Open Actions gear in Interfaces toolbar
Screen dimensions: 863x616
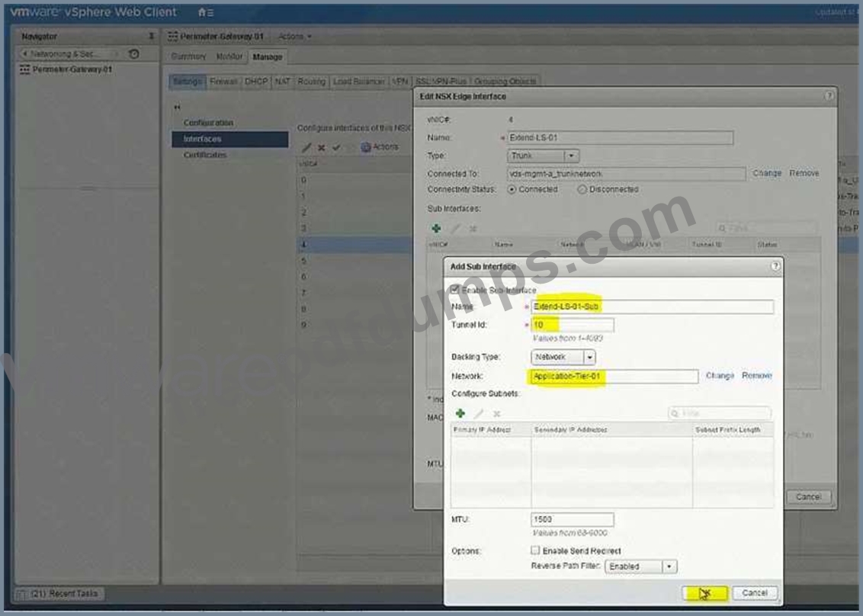(380, 147)
